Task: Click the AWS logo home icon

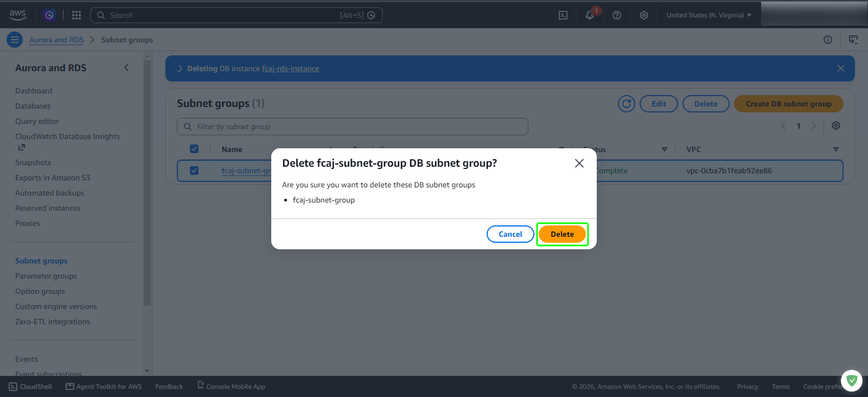Action: pyautogui.click(x=17, y=15)
